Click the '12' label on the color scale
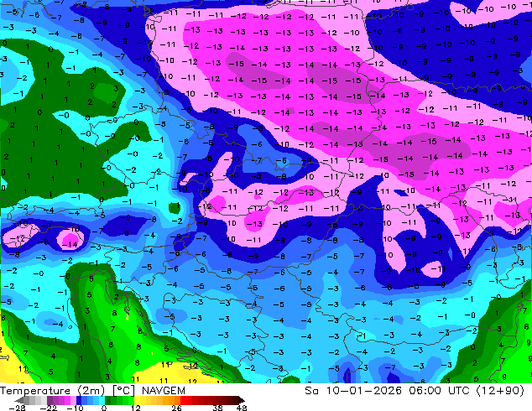This screenshot has height=411, width=532. coord(136,408)
